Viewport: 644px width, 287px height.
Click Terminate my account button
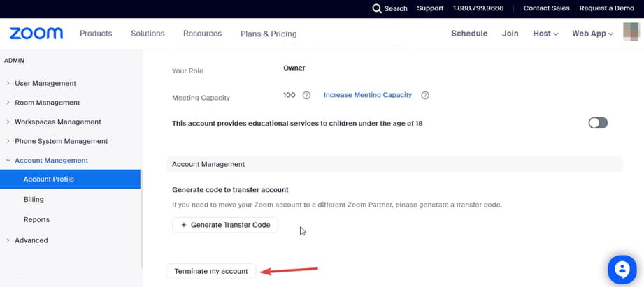[211, 271]
